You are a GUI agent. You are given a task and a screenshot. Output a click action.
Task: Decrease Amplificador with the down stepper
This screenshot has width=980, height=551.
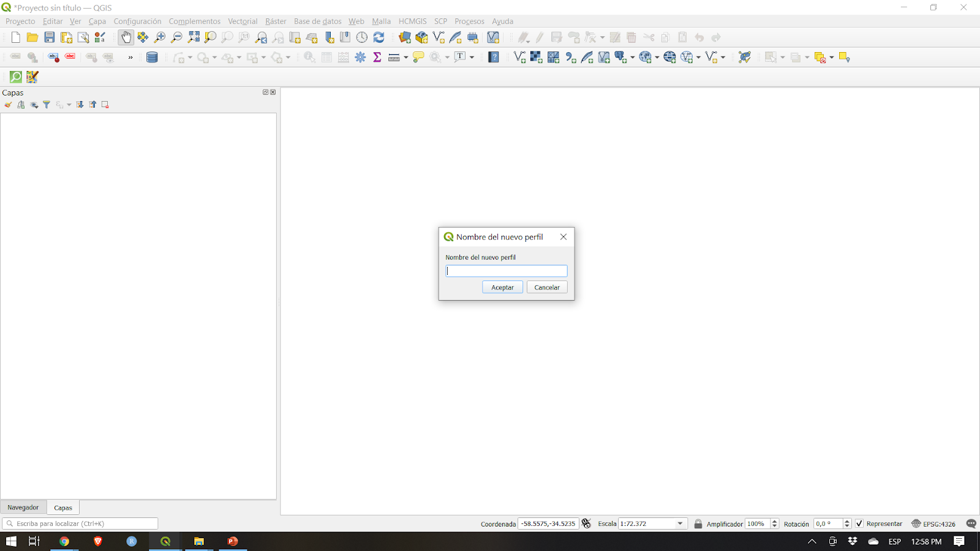(775, 527)
